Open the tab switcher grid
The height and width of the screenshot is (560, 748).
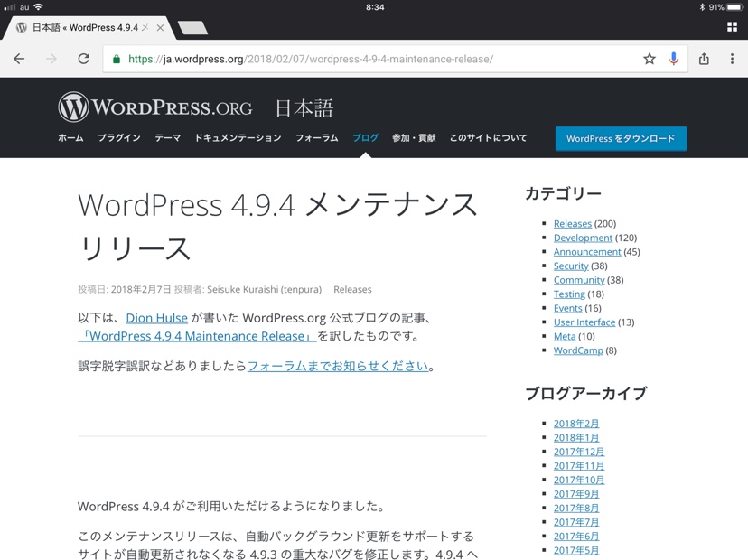point(732,27)
